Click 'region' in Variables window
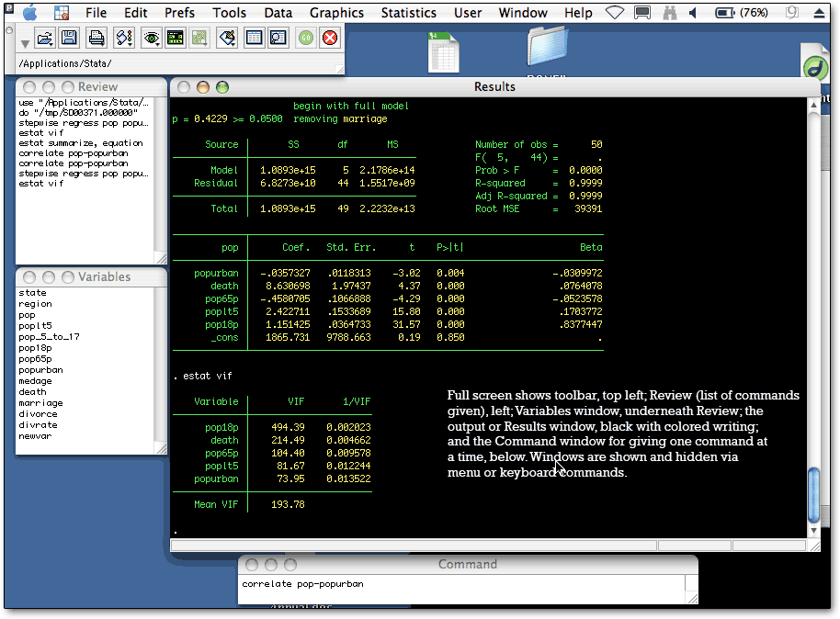 pos(35,304)
